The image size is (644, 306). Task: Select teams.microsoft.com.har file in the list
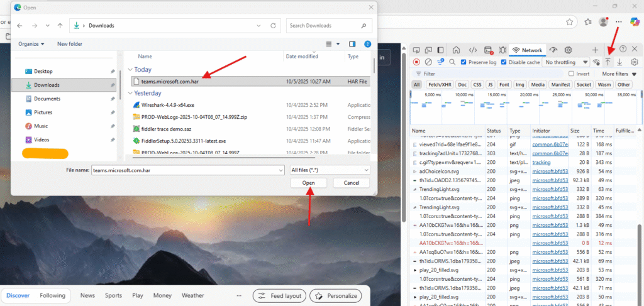169,81
